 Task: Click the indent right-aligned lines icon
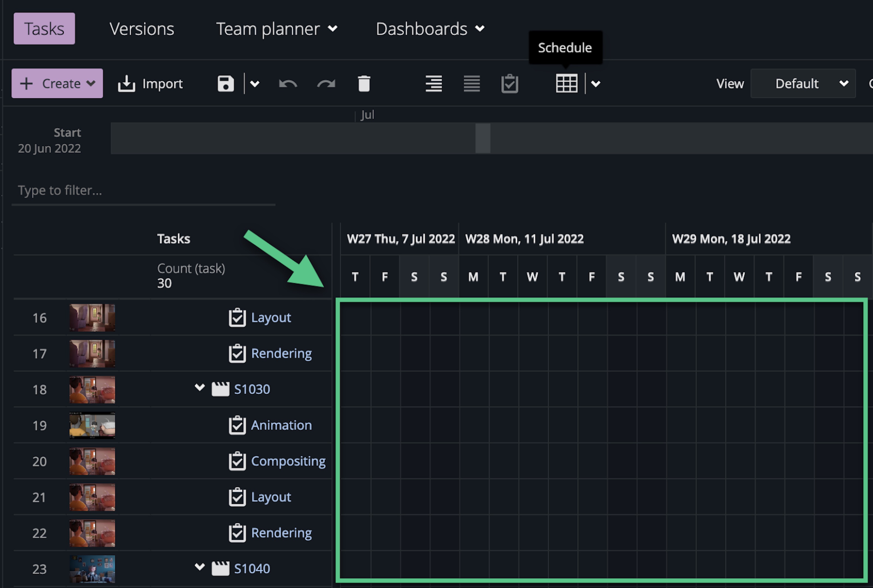coord(433,83)
